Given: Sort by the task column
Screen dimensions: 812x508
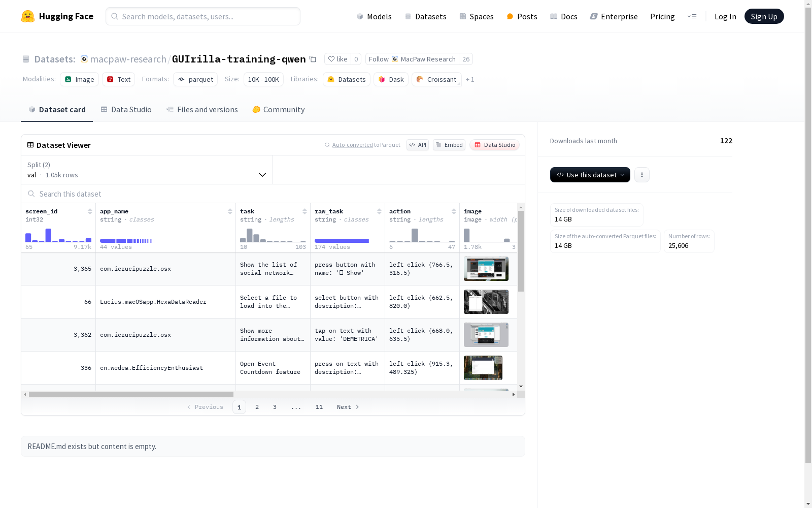Looking at the screenshot, I should (x=304, y=211).
